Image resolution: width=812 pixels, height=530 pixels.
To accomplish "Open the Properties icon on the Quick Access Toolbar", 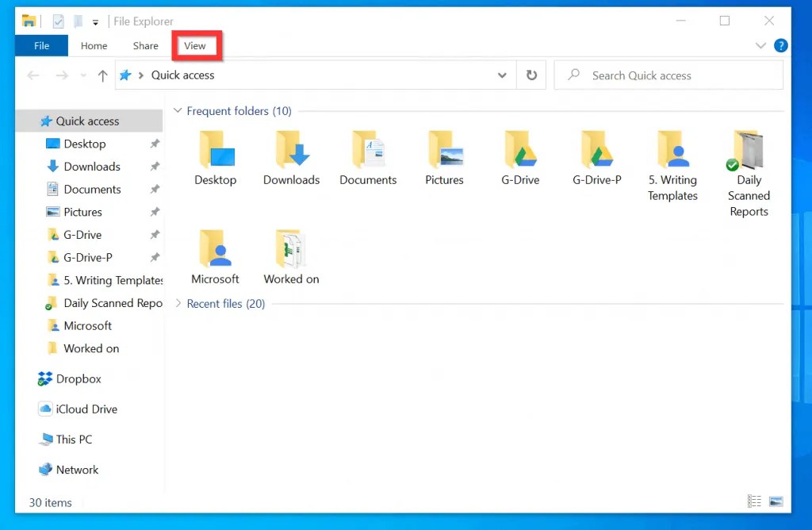I will (x=57, y=21).
